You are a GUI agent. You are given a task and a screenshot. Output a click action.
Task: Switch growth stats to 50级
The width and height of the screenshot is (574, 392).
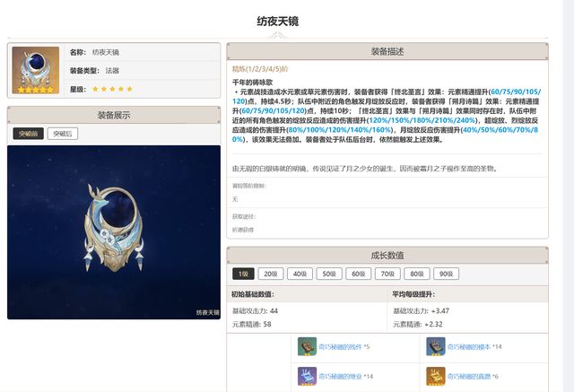[329, 274]
